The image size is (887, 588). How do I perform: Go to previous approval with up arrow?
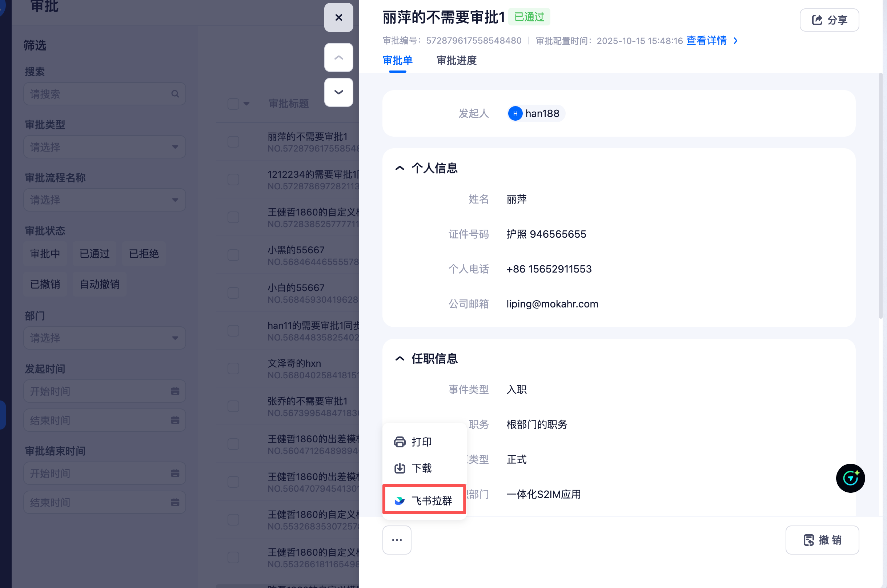click(338, 57)
